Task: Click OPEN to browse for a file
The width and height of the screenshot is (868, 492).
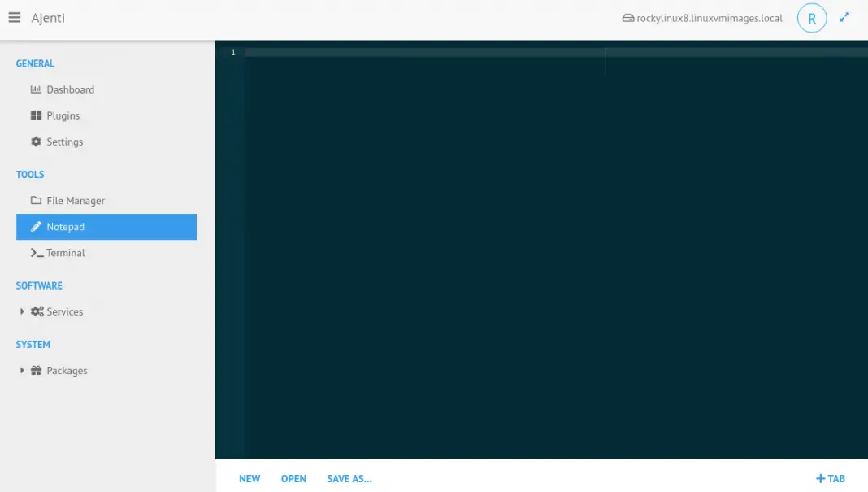Action: pyautogui.click(x=293, y=479)
